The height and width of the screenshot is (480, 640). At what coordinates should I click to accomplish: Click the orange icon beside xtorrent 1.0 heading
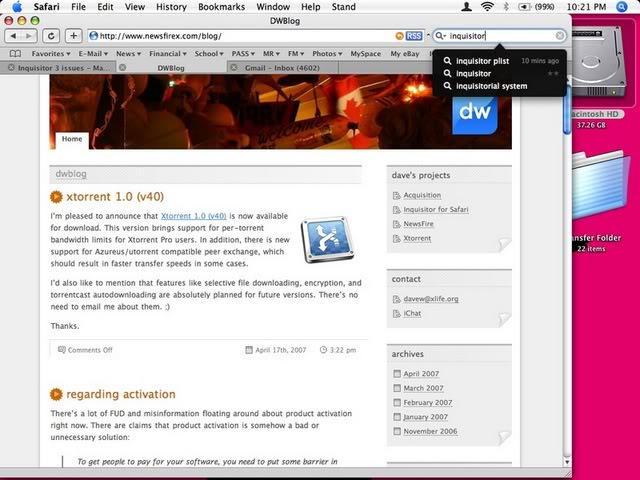56,197
